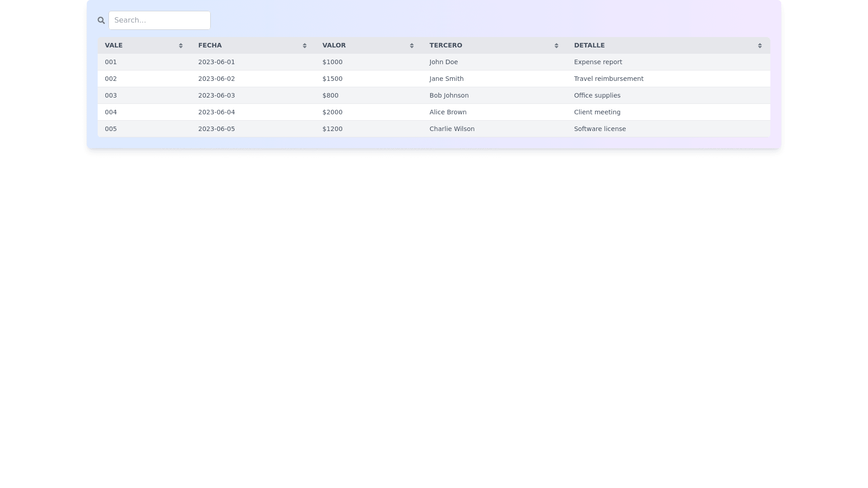The width and height of the screenshot is (868, 488).
Task: Click the Software license row for vale 005
Action: 599,129
